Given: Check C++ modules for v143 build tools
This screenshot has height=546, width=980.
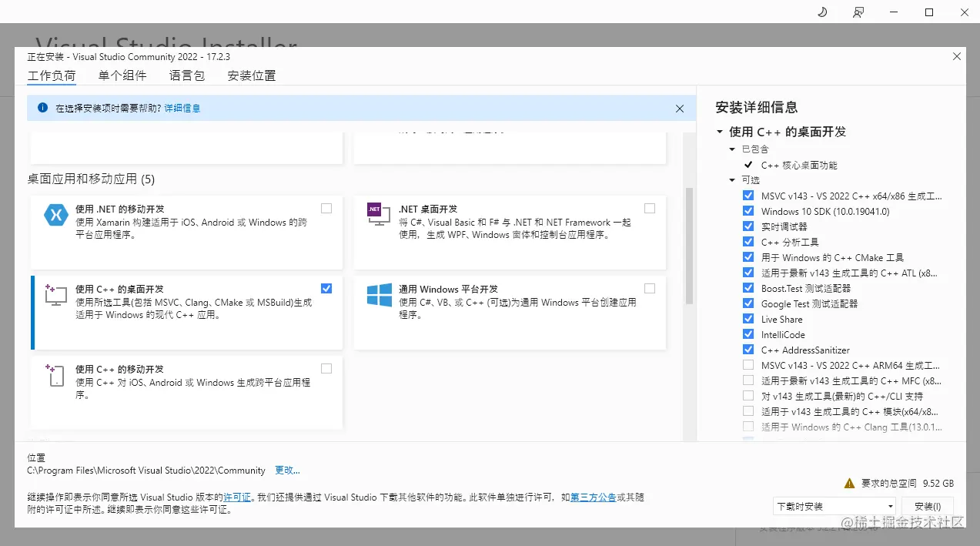Looking at the screenshot, I should 748,411.
